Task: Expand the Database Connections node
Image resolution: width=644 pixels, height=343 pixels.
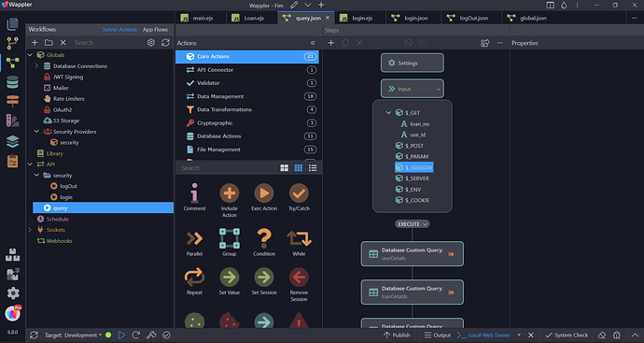Action: (36, 65)
